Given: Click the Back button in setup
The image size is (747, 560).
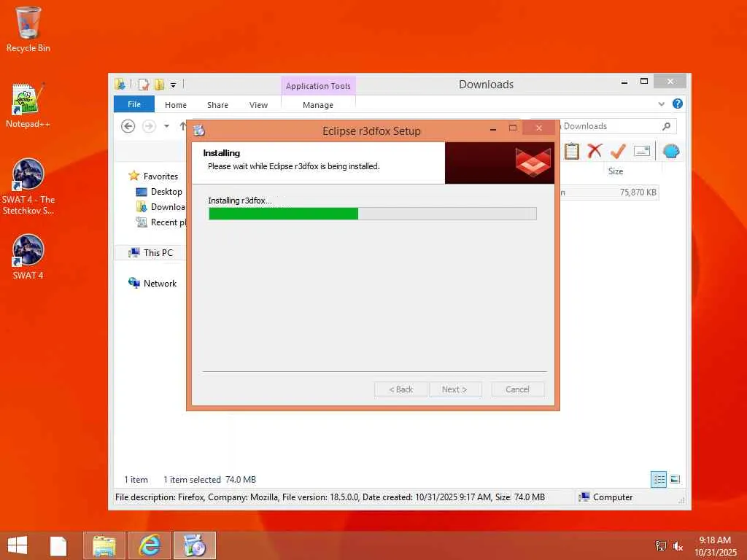Looking at the screenshot, I should tap(400, 389).
